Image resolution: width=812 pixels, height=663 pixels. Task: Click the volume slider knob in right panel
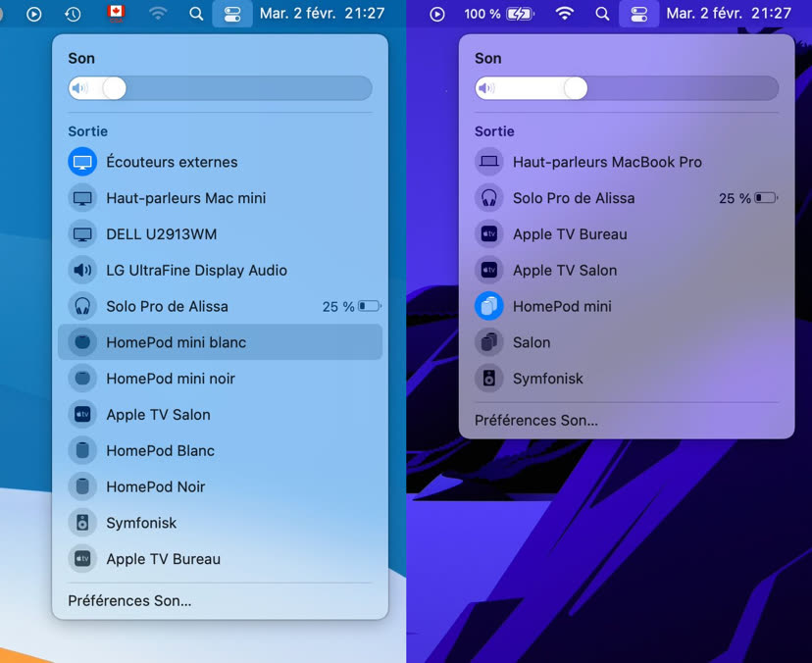tap(576, 88)
